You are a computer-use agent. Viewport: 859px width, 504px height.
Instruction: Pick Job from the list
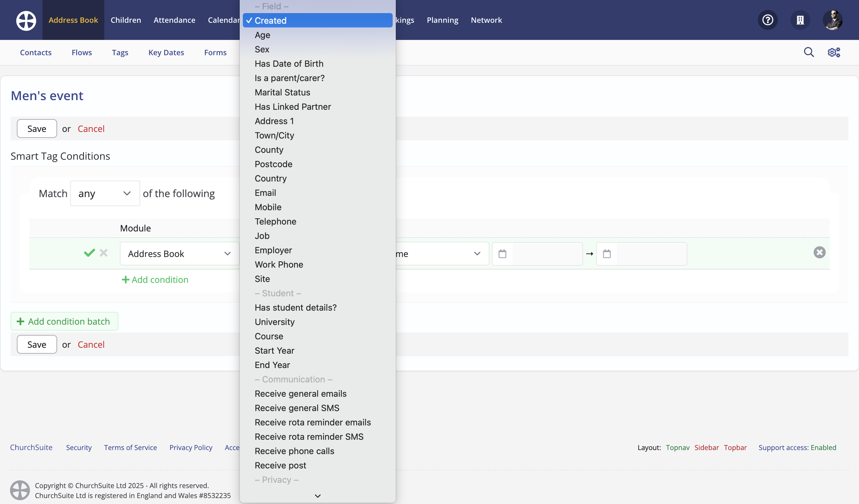tap(318, 236)
